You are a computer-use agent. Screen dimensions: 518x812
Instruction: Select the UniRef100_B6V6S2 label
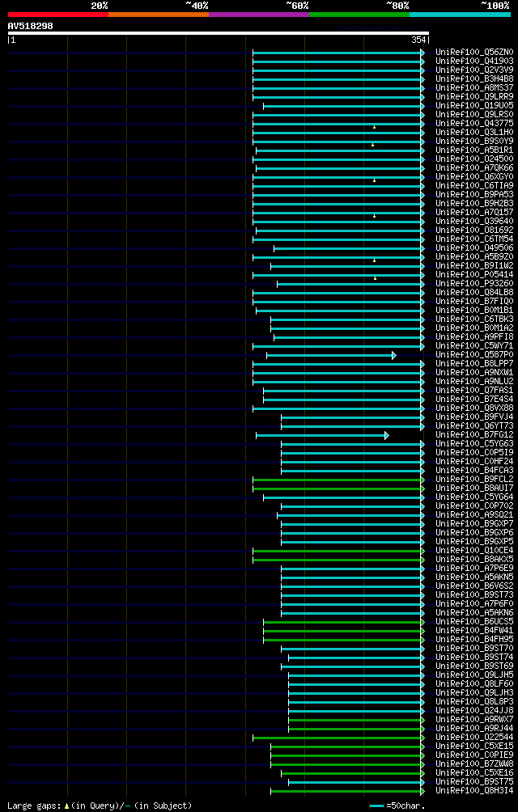click(x=474, y=586)
